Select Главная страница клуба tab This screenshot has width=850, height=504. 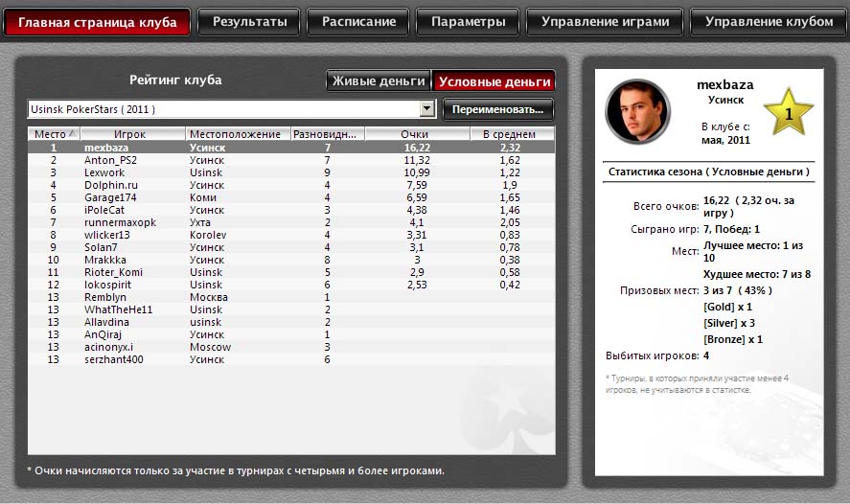(x=98, y=22)
